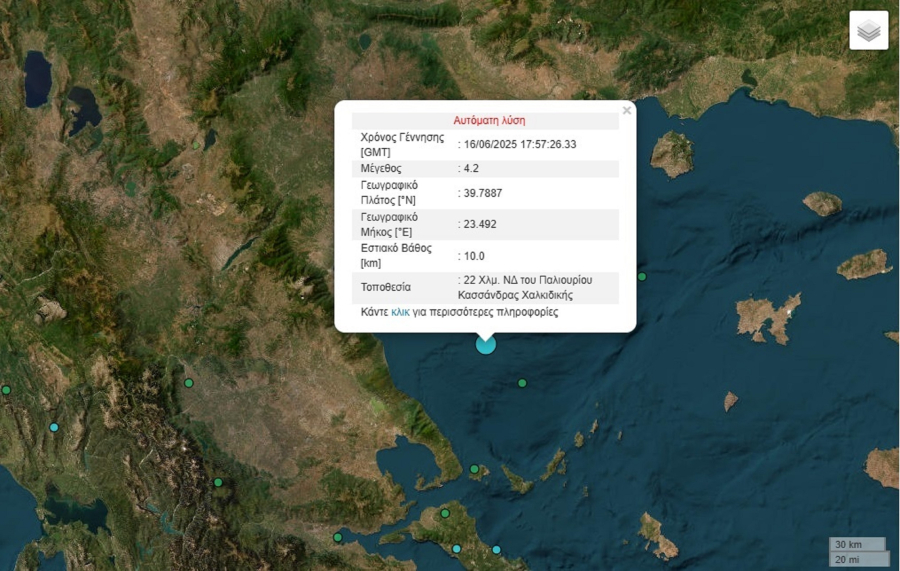Open the map layers switcher
This screenshot has width=900, height=571.
(x=868, y=30)
